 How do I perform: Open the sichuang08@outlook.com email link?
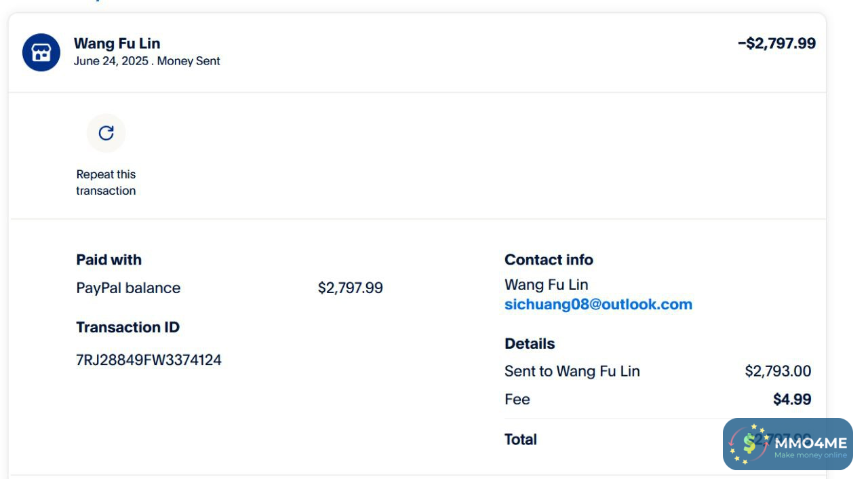pyautogui.click(x=598, y=305)
